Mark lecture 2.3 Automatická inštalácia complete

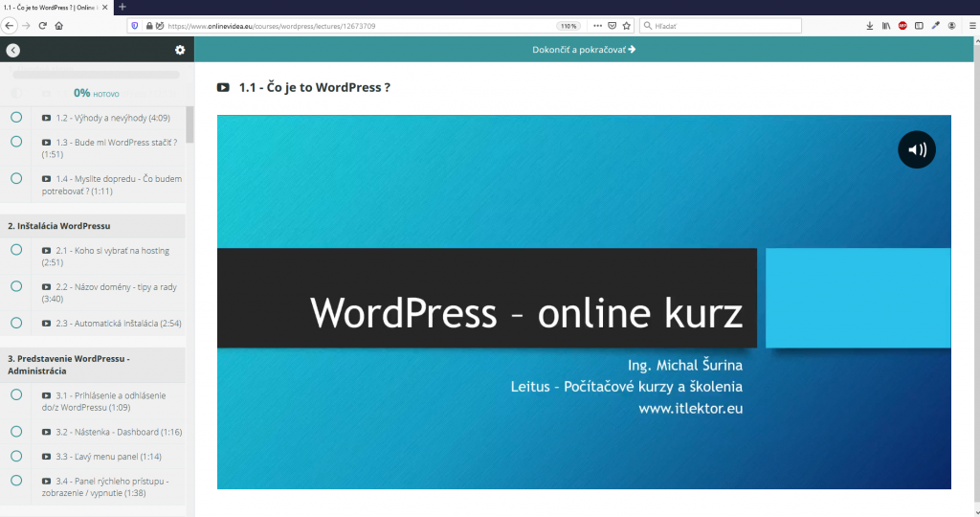click(16, 323)
